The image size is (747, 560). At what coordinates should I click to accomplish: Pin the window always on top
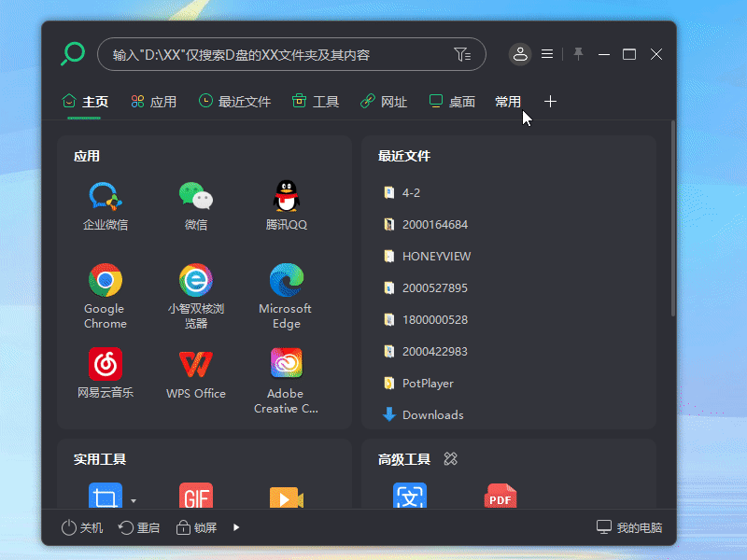578,54
